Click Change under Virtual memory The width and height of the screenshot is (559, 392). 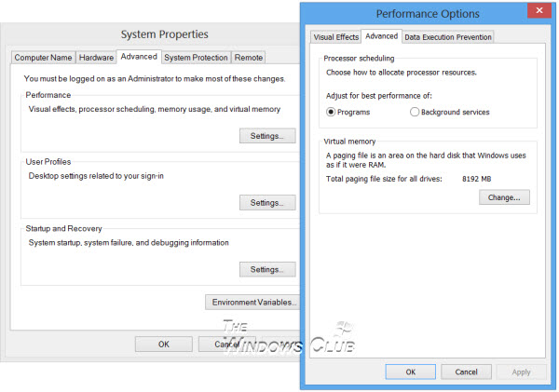pyautogui.click(x=504, y=197)
